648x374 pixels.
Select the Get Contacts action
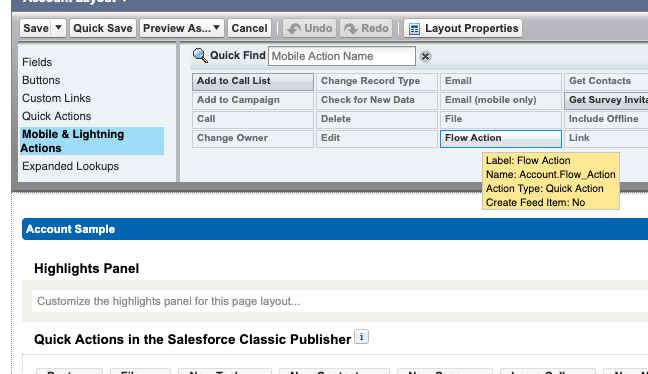606,81
